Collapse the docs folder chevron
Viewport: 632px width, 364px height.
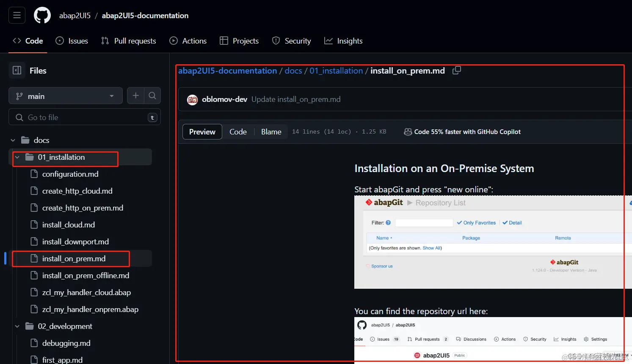click(x=13, y=140)
